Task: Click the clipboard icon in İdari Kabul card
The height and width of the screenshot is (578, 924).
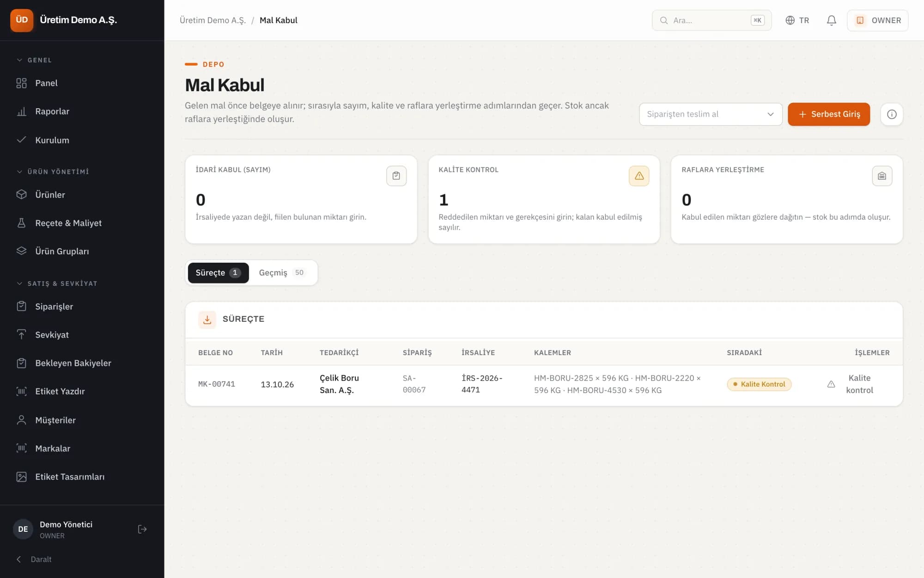Action: pos(396,176)
